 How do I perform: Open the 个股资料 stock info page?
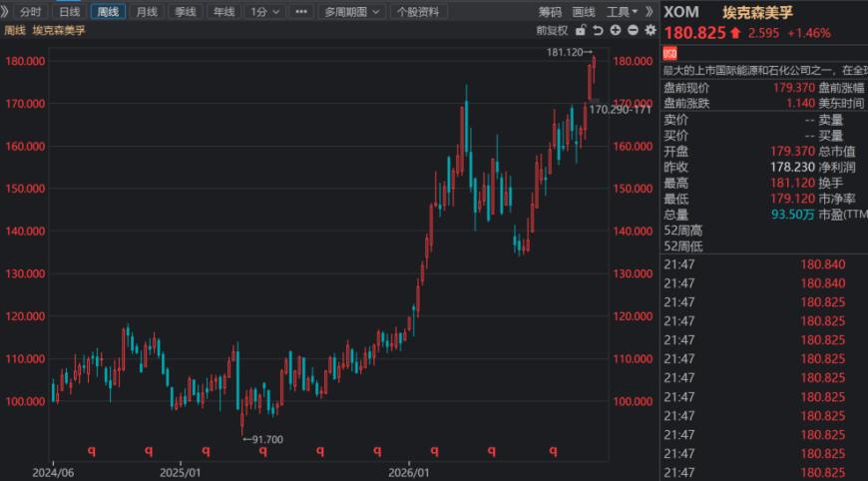click(x=418, y=12)
